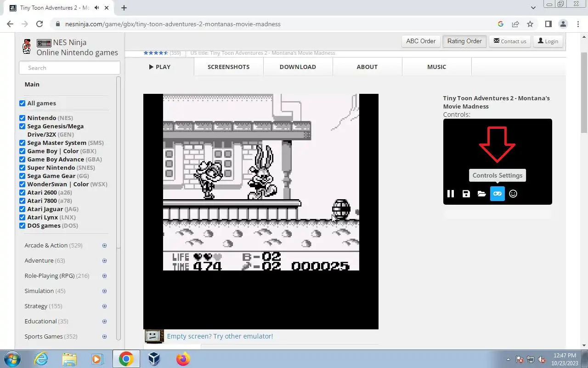Image resolution: width=588 pixels, height=368 pixels.
Task: Open File Explorer from taskbar
Action: [69, 359]
